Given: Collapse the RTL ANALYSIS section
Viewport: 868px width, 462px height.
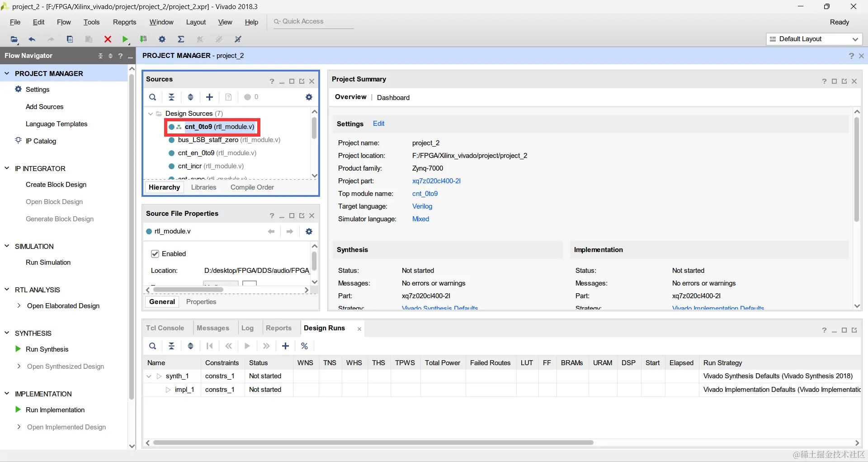Looking at the screenshot, I should click(7, 290).
